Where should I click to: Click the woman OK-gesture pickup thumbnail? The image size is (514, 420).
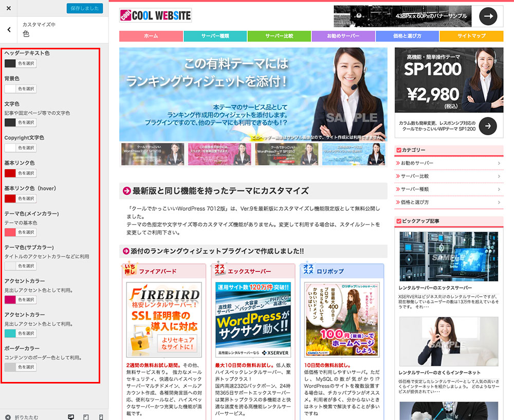(449, 341)
